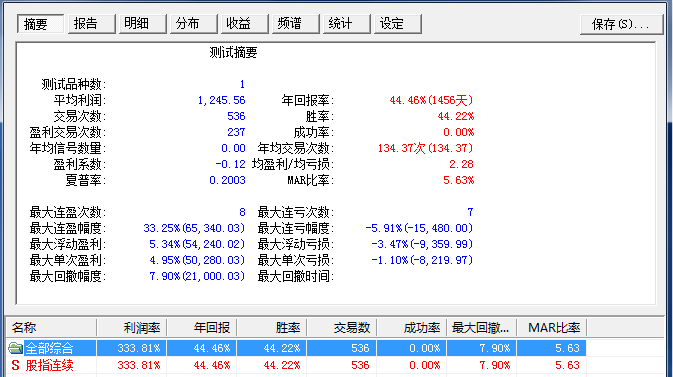
Task: Click the 最大浮动亏损 value -3.47%(-9,359.99)
Action: (x=422, y=244)
